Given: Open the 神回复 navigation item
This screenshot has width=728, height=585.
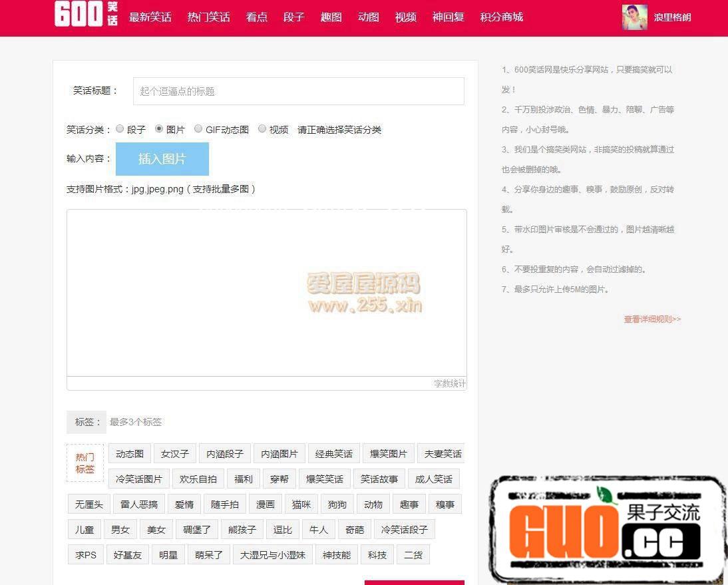Looking at the screenshot, I should coord(448,17).
